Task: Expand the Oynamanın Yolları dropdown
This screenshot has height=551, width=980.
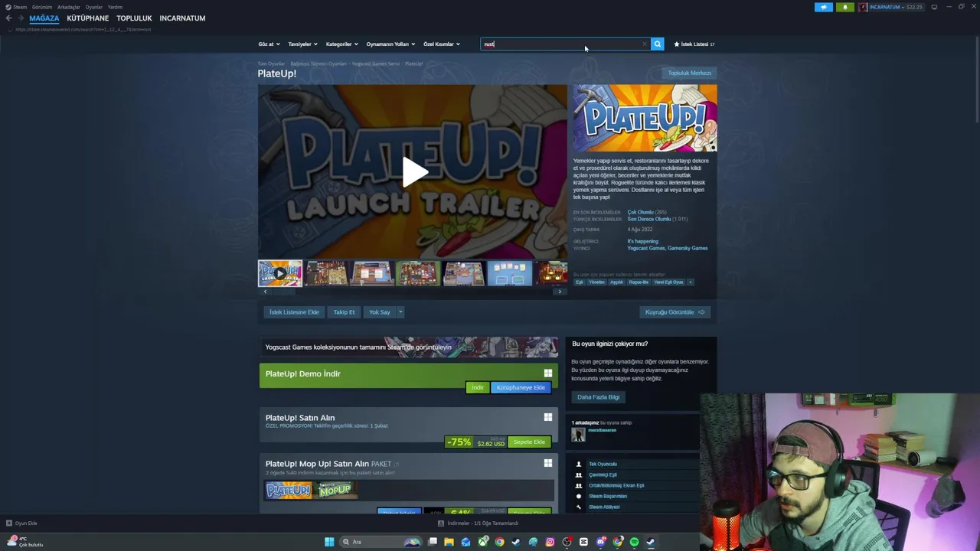Action: click(390, 44)
